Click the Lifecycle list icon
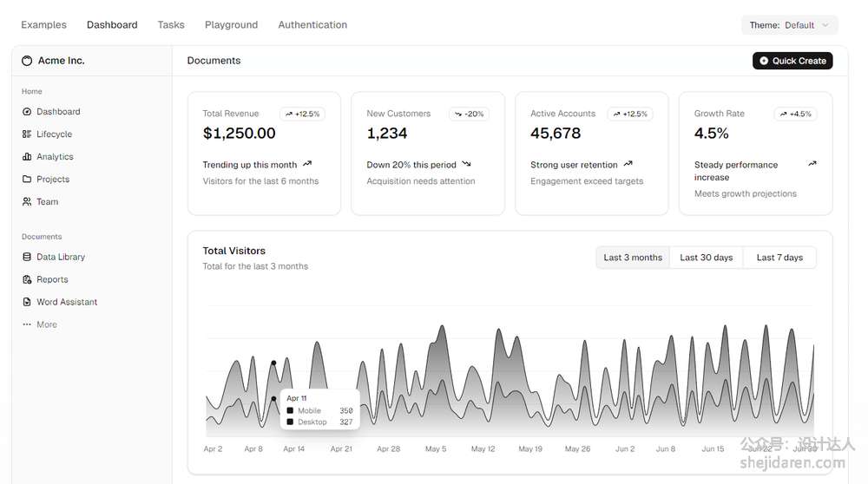This screenshot has height=484, width=868. [x=27, y=134]
